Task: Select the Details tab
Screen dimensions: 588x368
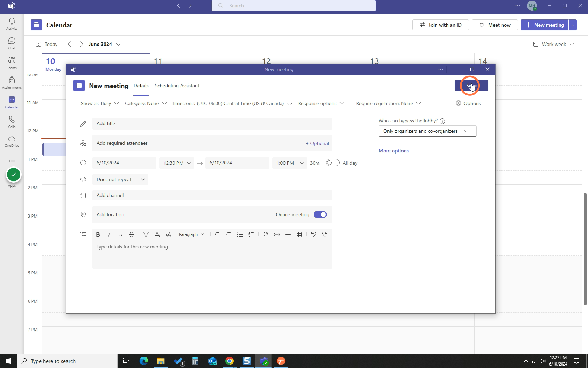Action: (141, 86)
